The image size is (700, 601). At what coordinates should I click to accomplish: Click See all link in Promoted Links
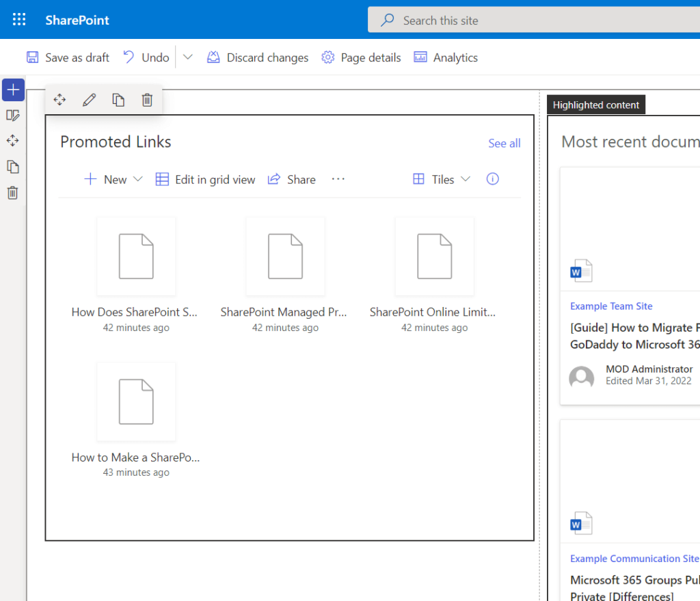point(504,144)
